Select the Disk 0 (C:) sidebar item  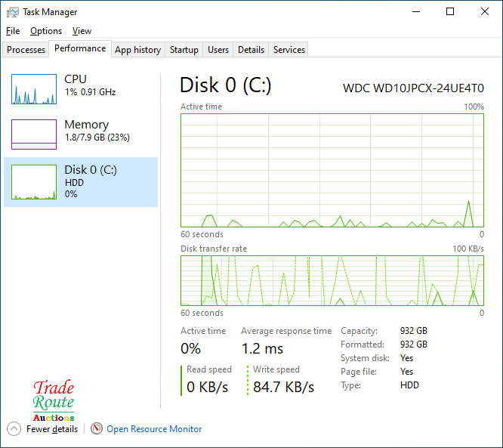(81, 181)
